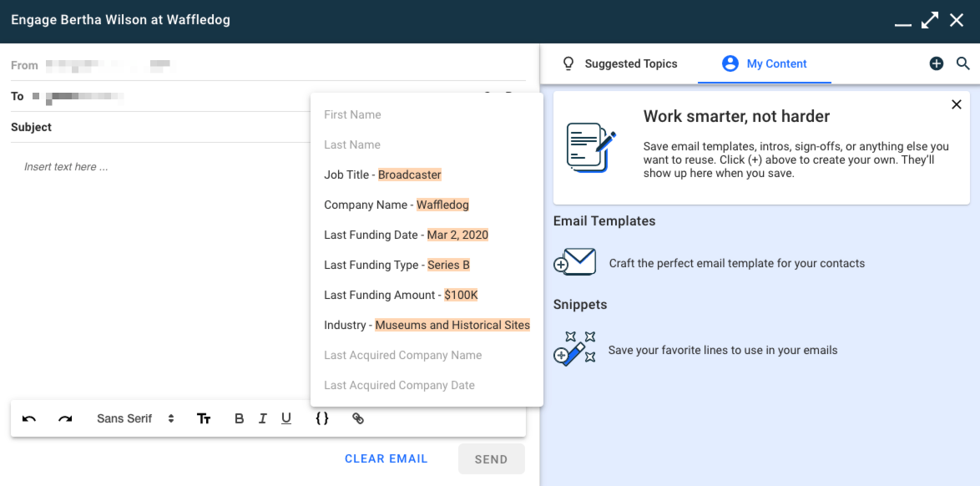Toggle underline text formatting
This screenshot has width=980, height=486.
click(286, 418)
